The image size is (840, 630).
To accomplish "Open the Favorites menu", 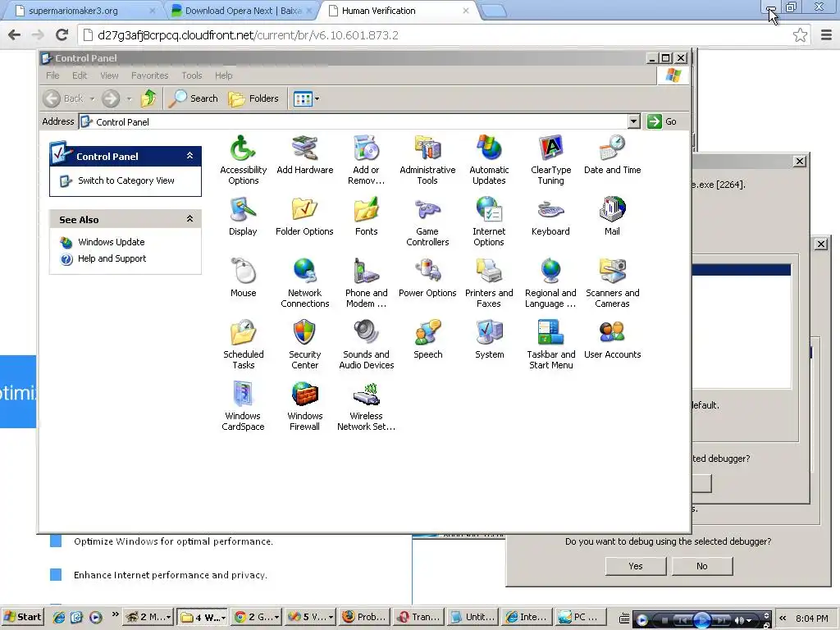I will click(x=149, y=75).
